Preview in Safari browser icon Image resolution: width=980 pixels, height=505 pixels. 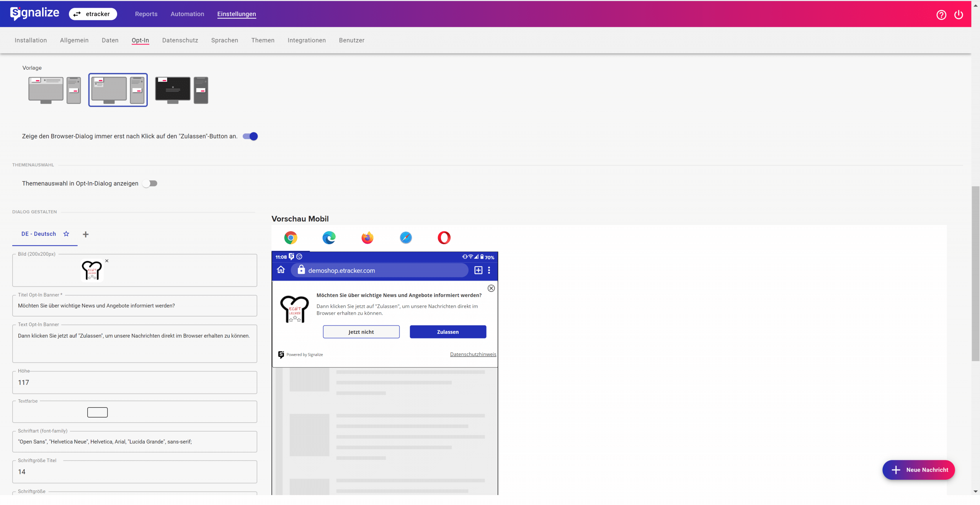(x=406, y=238)
